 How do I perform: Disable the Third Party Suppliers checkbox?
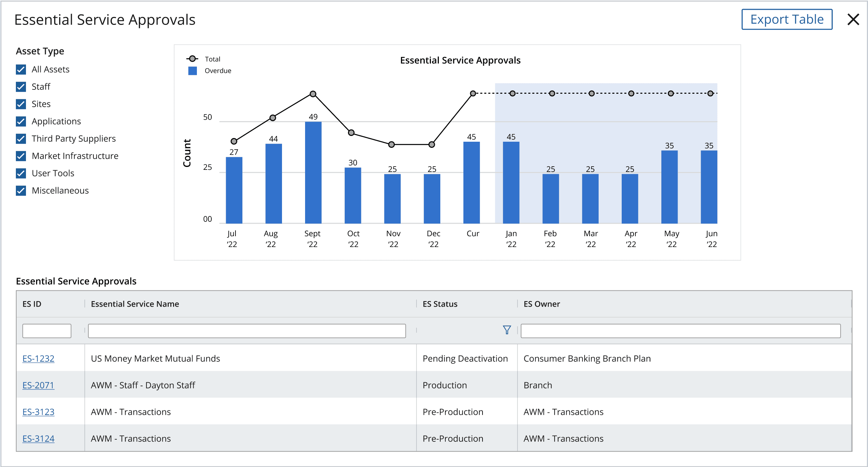pos(21,139)
